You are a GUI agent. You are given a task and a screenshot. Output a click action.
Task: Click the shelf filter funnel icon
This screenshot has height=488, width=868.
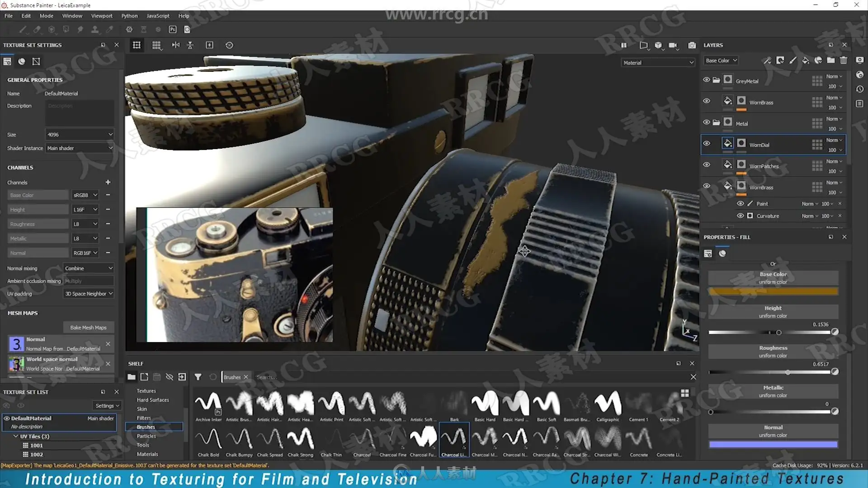(x=198, y=377)
